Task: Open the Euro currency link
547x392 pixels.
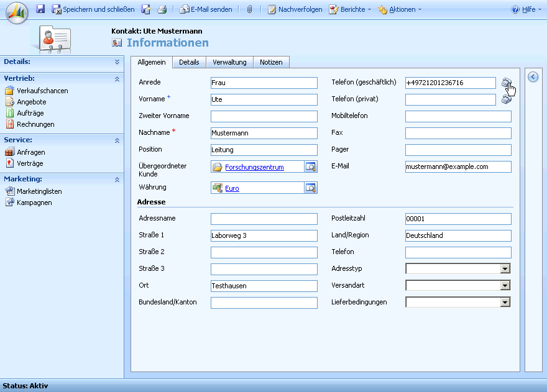Action: [232, 188]
